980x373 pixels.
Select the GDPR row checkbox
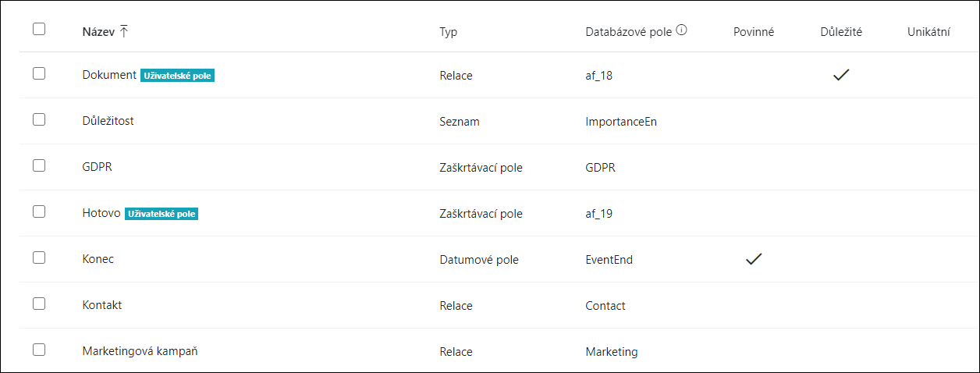tap(39, 165)
